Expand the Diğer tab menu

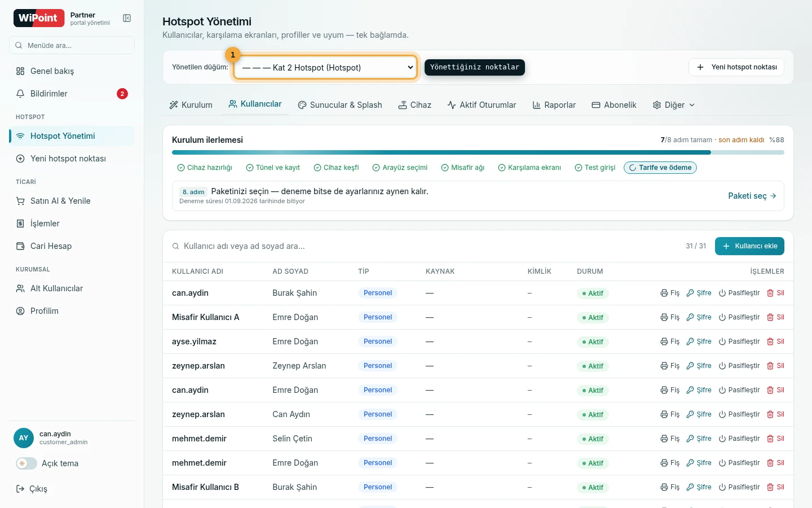[x=674, y=105]
